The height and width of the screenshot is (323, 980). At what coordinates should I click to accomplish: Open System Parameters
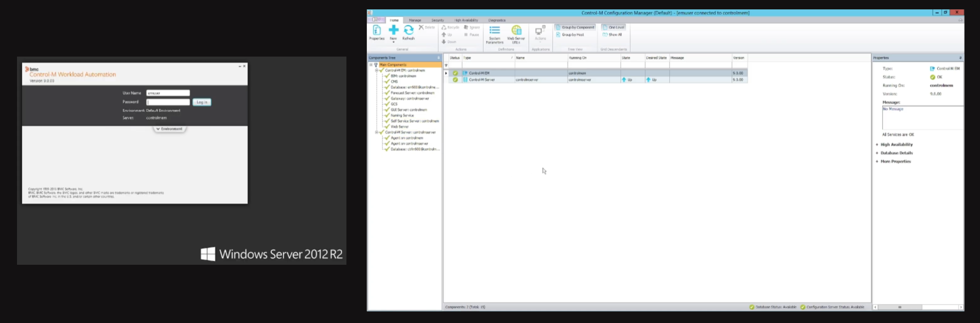(495, 34)
